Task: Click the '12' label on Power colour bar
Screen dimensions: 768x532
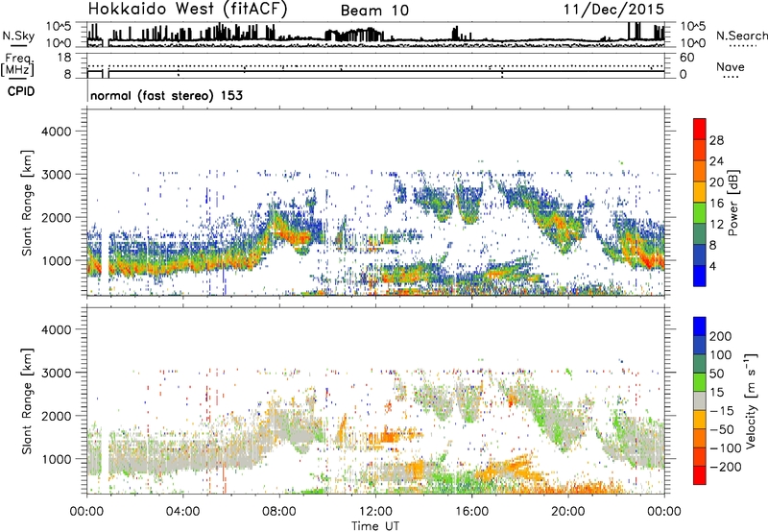Action: (x=716, y=225)
